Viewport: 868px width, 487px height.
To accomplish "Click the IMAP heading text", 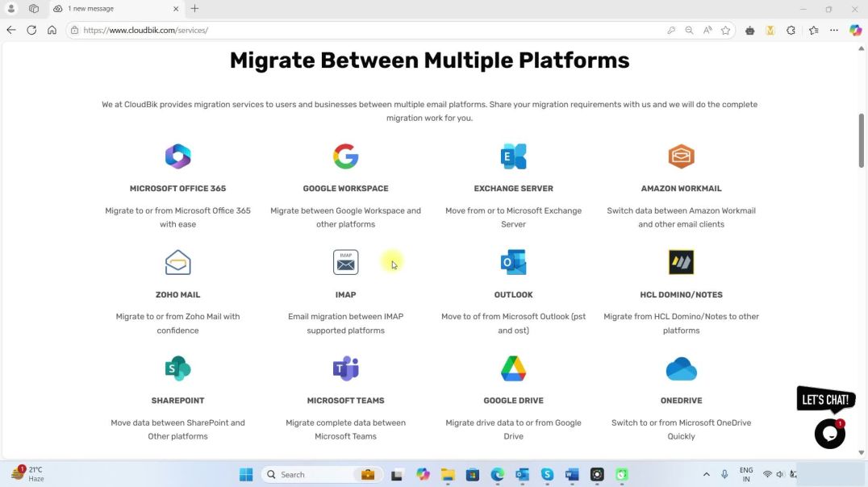I will tap(345, 294).
